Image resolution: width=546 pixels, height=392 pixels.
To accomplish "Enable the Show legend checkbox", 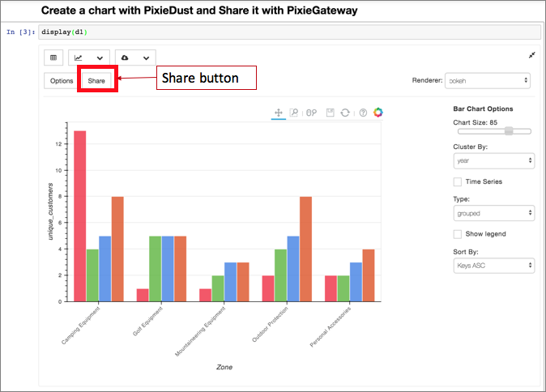I will coord(458,234).
